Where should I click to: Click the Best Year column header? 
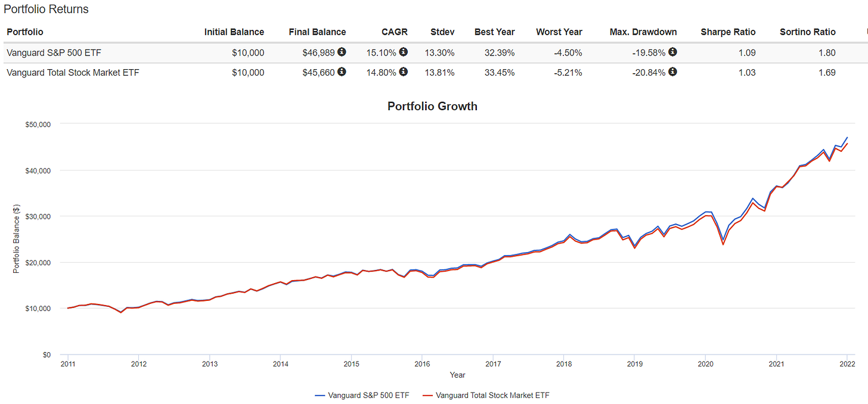click(x=495, y=32)
